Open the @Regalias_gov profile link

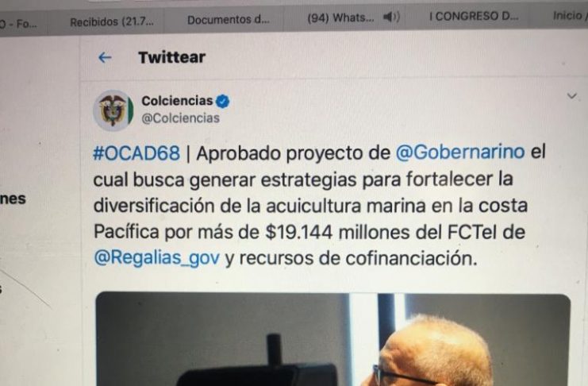pos(157,257)
